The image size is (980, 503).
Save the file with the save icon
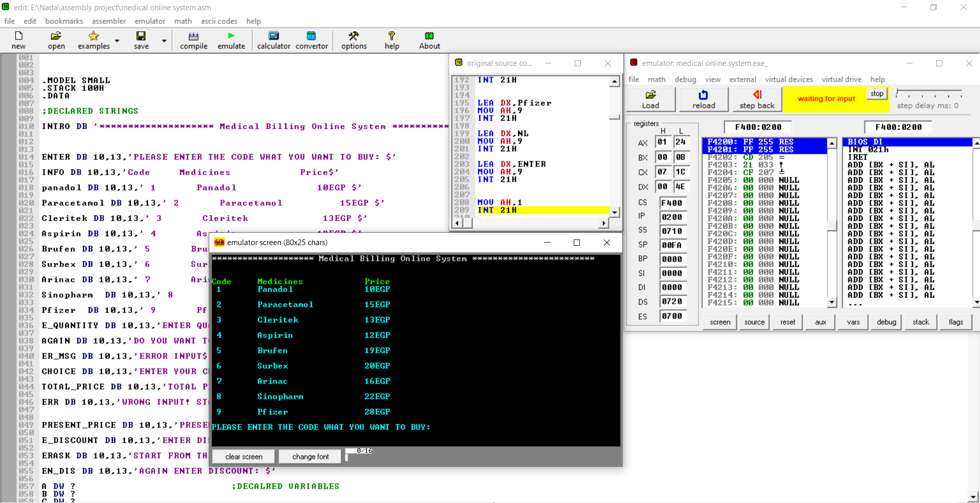coord(141,40)
